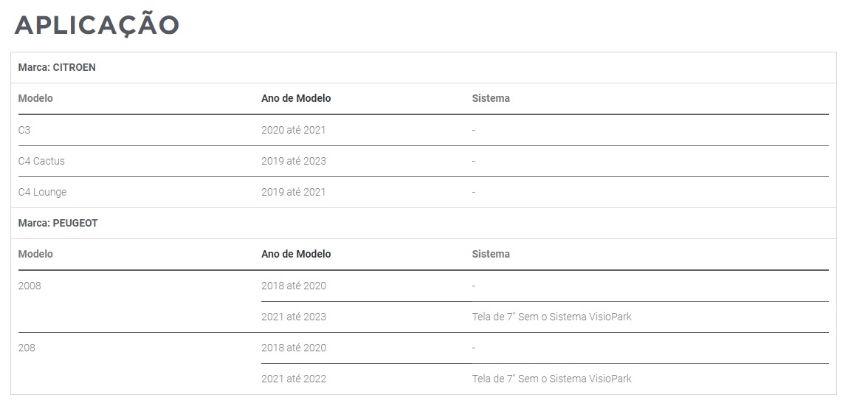Click the Peugeot Ano de Modelo header

click(296, 254)
